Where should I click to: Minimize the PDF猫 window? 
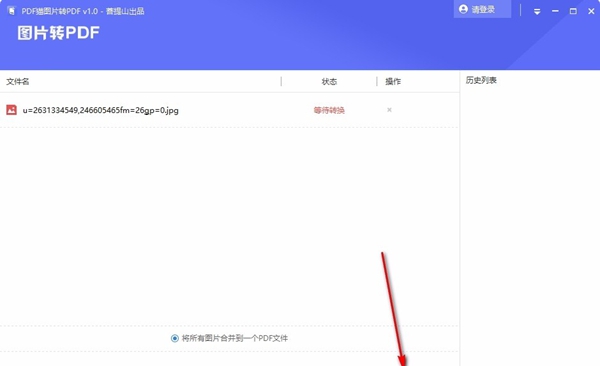(x=555, y=11)
